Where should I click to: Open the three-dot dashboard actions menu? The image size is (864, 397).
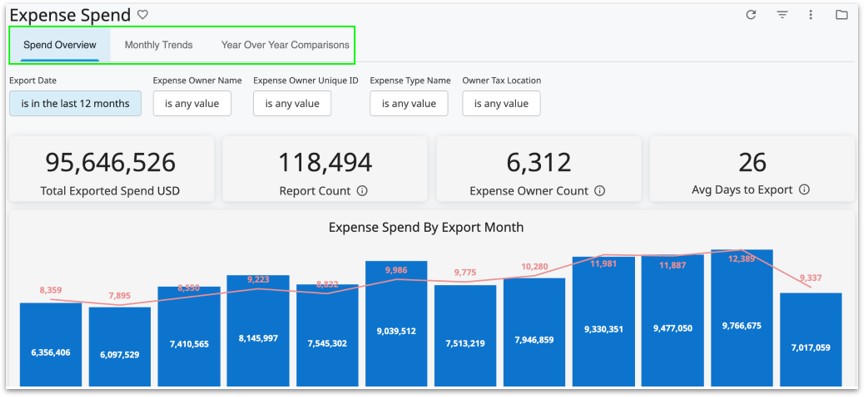click(811, 15)
